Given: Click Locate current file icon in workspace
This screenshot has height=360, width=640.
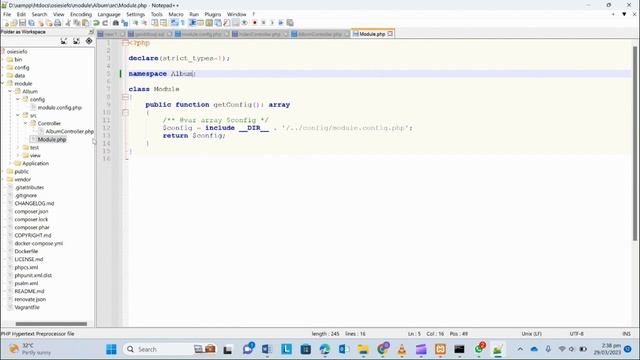Looking at the screenshot, I should 89,41.
